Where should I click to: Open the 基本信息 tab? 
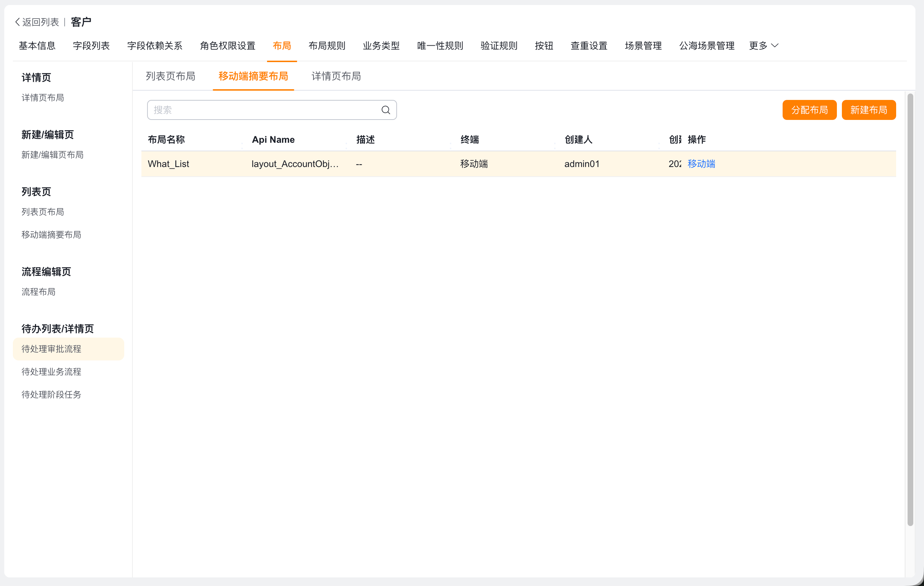pyautogui.click(x=37, y=46)
